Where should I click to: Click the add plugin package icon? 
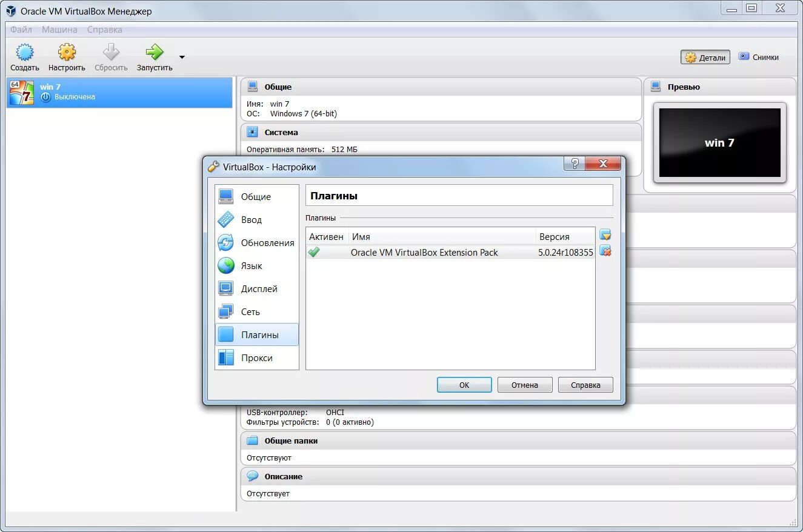605,235
